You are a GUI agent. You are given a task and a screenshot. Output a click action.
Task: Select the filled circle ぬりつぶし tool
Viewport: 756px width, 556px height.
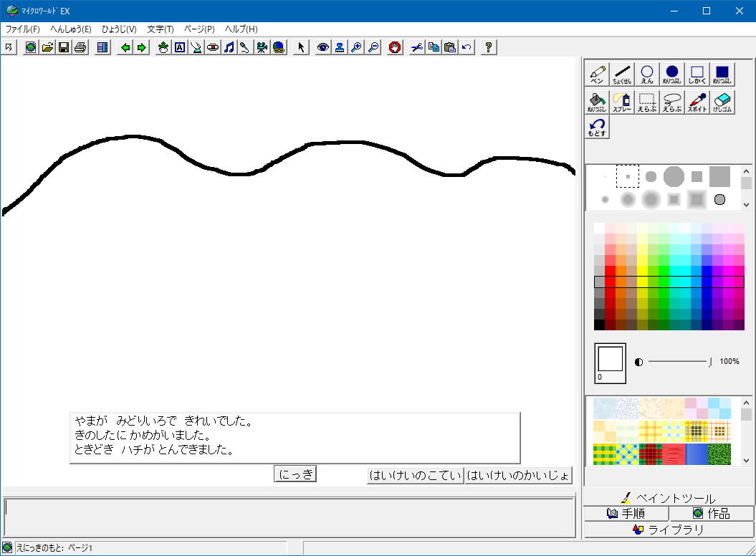(x=672, y=74)
